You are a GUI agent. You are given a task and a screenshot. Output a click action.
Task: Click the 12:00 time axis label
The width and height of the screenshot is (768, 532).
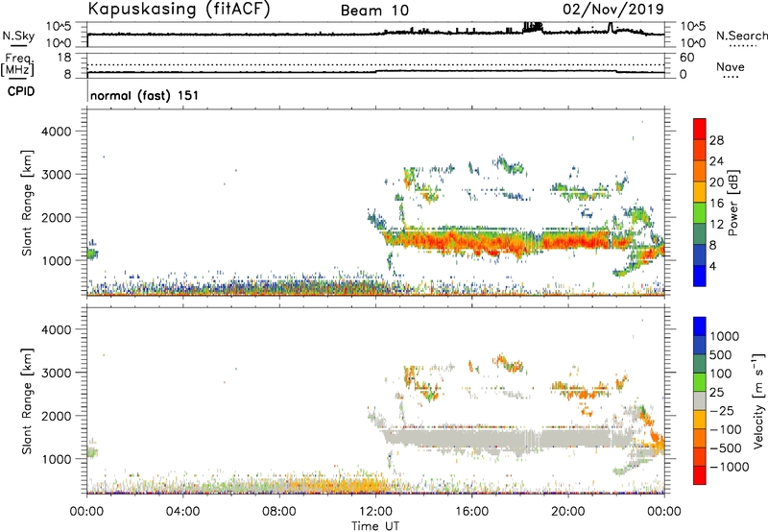tap(375, 512)
